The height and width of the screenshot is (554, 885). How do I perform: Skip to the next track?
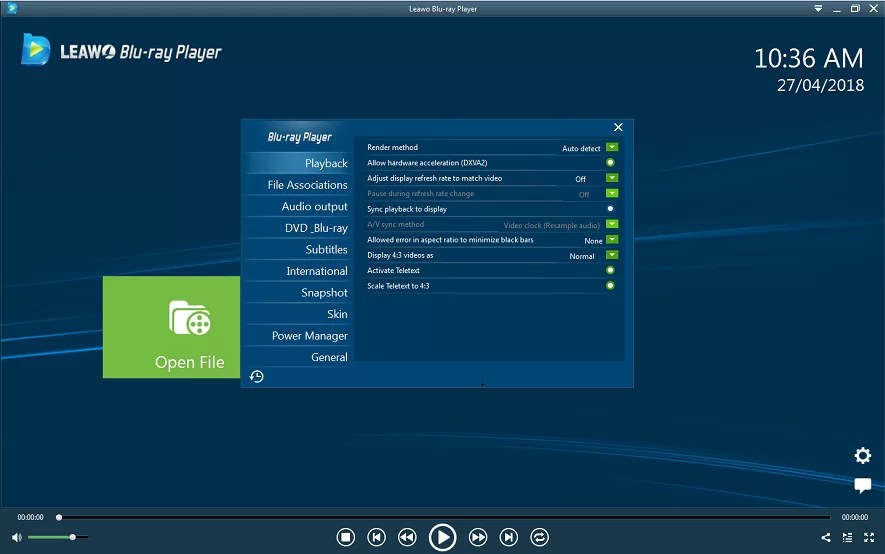click(x=509, y=537)
